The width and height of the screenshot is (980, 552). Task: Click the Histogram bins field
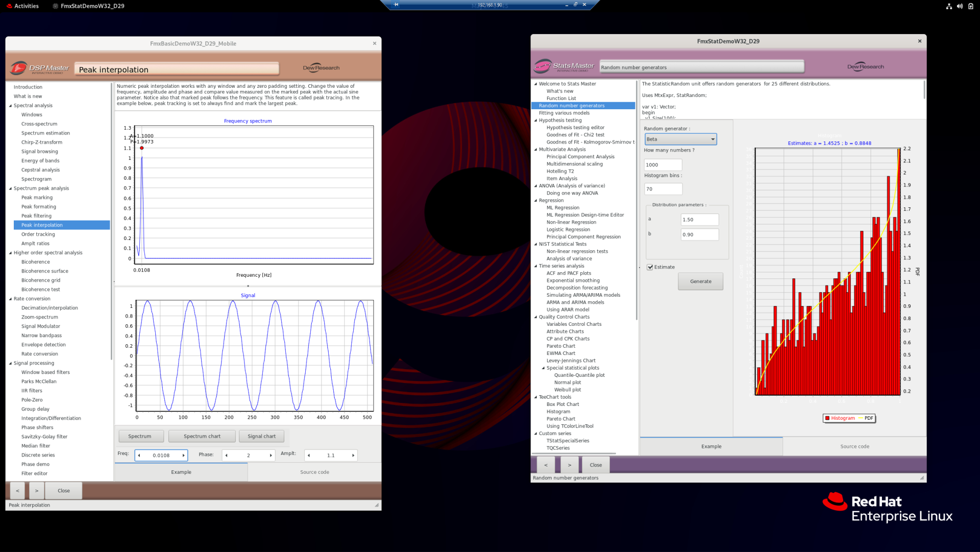pyautogui.click(x=663, y=189)
